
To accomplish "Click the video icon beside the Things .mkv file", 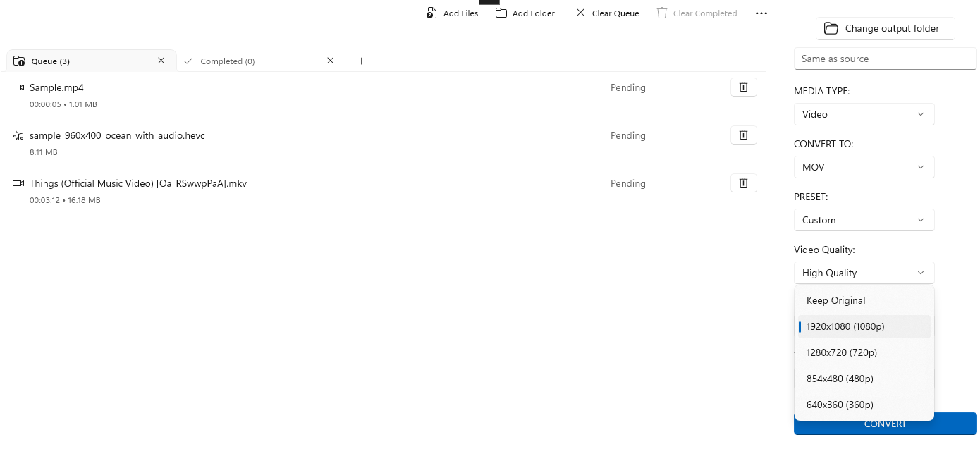I will point(18,183).
